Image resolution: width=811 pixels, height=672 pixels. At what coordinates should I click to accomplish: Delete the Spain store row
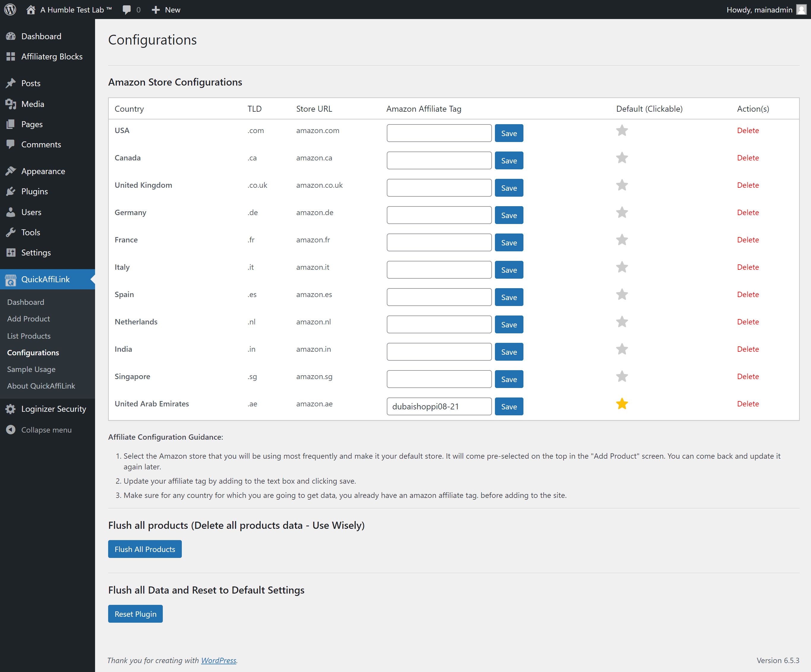point(748,295)
